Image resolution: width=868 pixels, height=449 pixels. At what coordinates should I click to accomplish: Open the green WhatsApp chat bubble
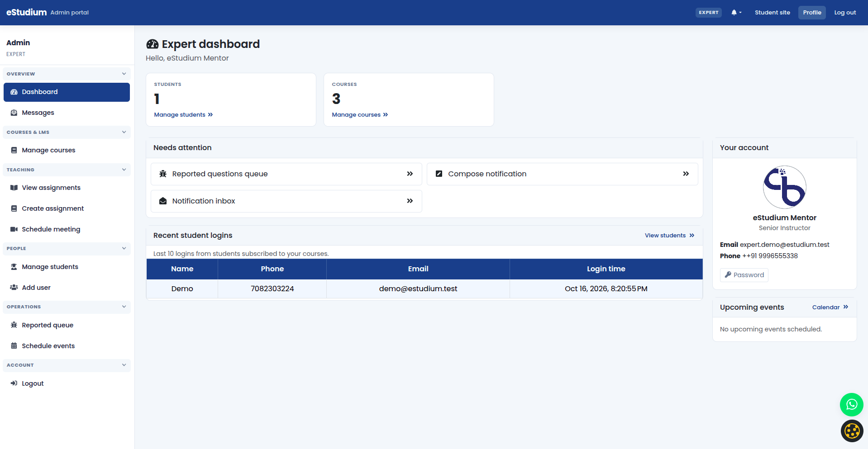[x=851, y=404]
